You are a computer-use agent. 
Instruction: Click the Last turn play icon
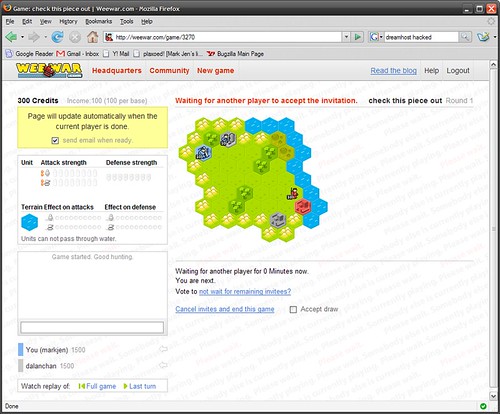click(x=125, y=386)
